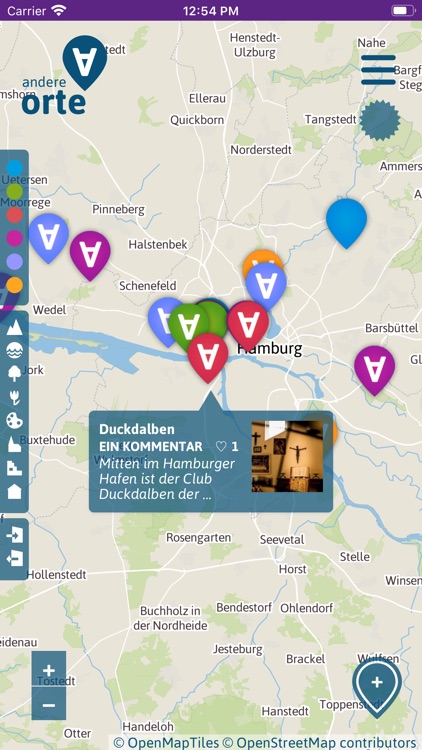The width and height of the screenshot is (422, 750).
Task: Select the enter-door indoor filter icon
Action: [14, 535]
